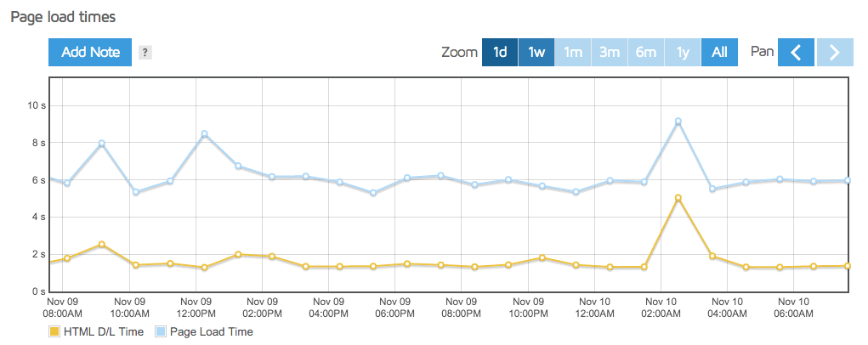The height and width of the screenshot is (345, 868).
Task: Select the 1m zoom option
Action: [573, 53]
